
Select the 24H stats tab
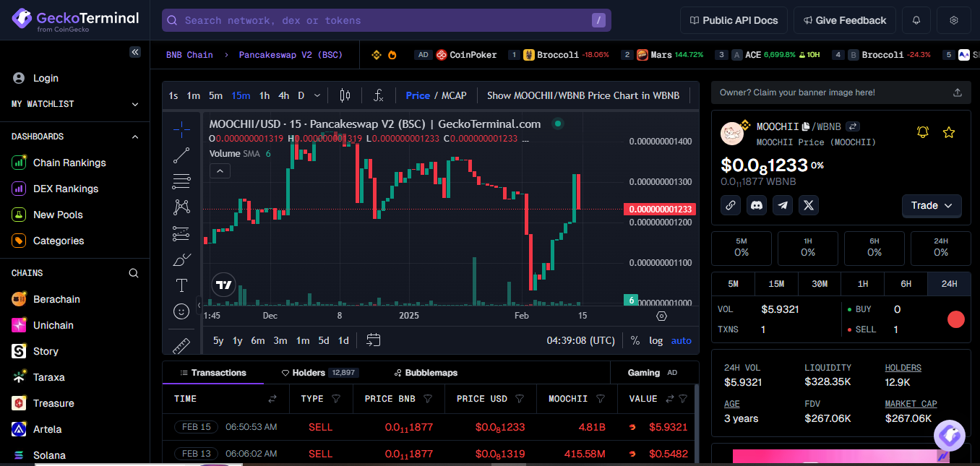point(949,284)
